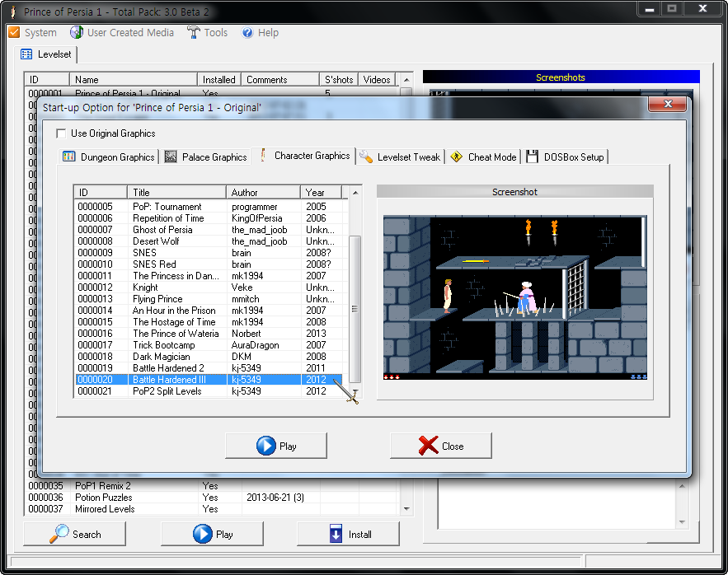Click the Levelset tab grid icon
728x575 pixels.
(26, 54)
